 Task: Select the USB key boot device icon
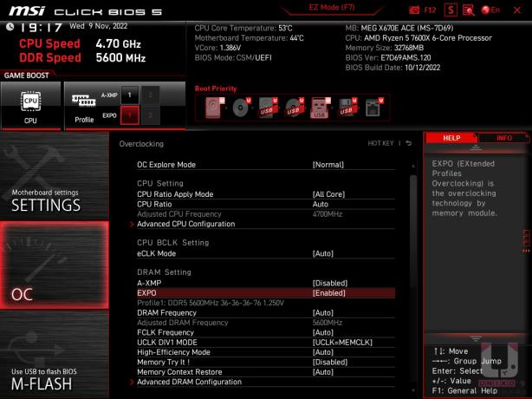[321, 108]
